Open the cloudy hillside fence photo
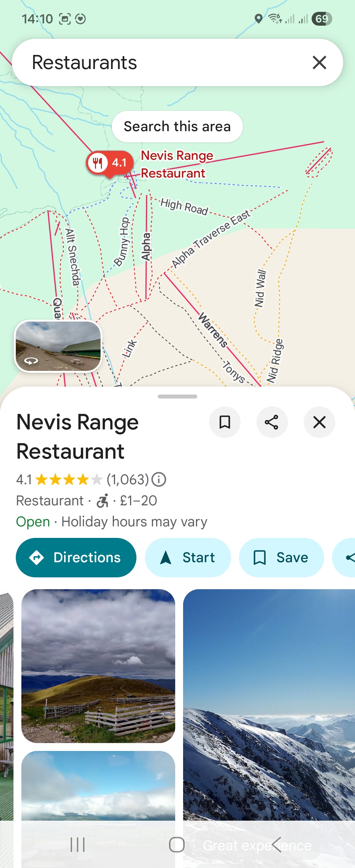The width and height of the screenshot is (355, 868). [98, 666]
